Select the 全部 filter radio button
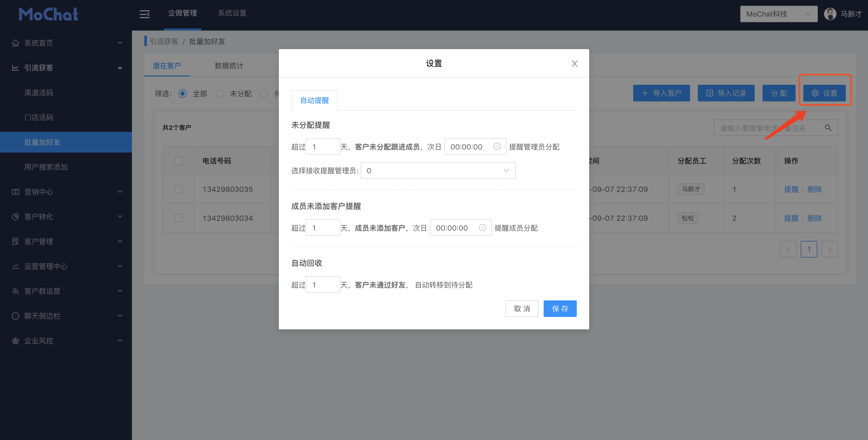Screen dimensions: 868x440 183,93
